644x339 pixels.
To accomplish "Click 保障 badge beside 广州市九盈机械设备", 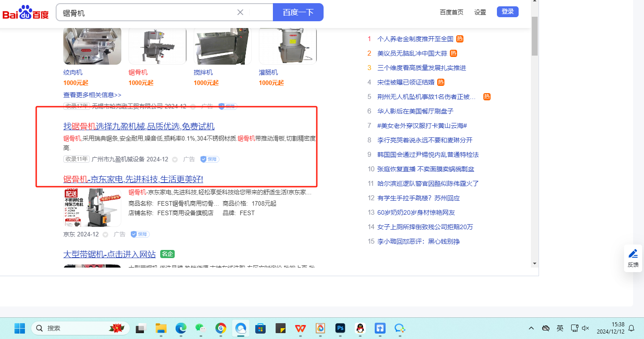I will 210,159.
